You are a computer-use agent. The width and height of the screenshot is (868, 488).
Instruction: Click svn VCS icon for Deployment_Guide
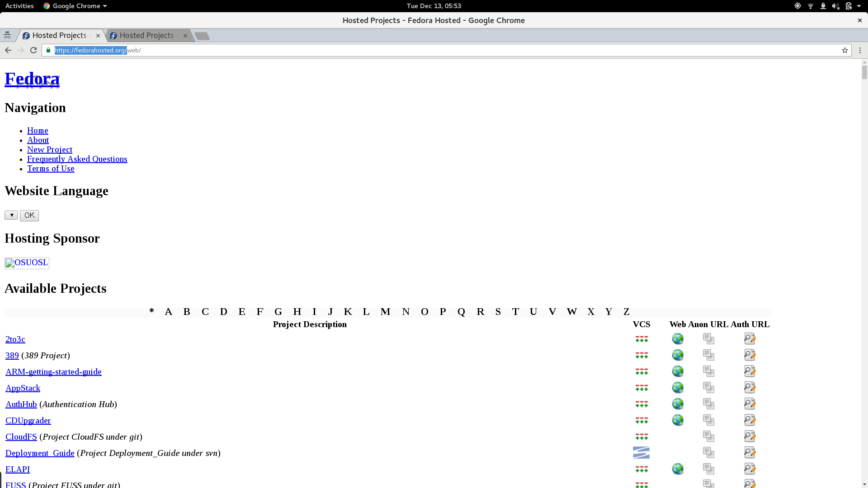[641, 453]
